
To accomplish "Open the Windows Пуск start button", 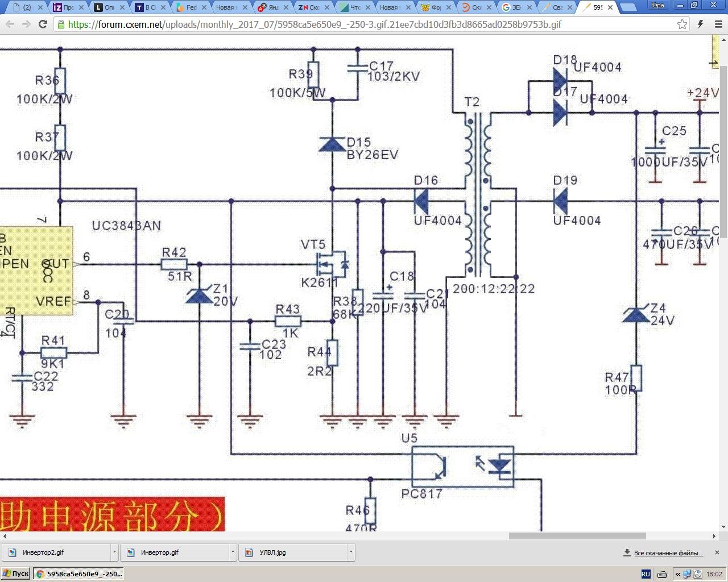I will pyautogui.click(x=16, y=574).
